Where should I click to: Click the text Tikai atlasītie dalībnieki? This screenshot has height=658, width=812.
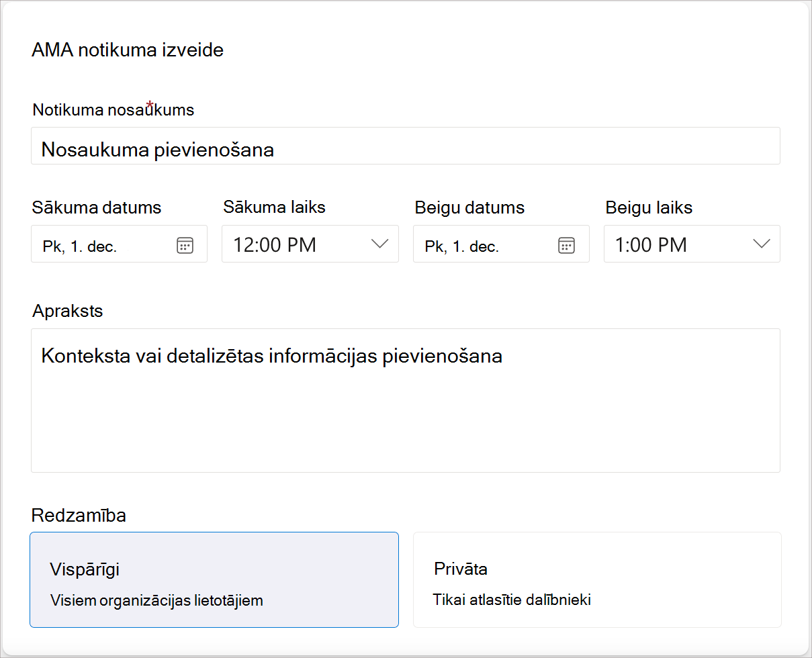click(512, 600)
